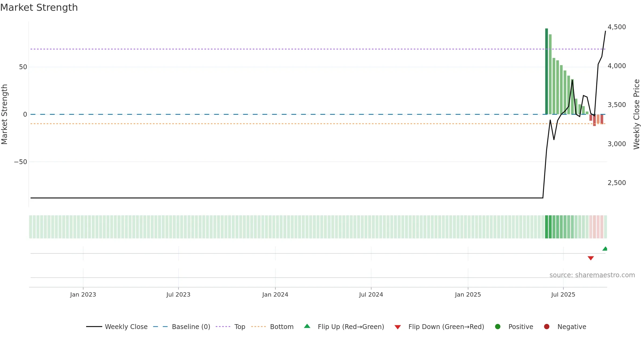The width and height of the screenshot is (644, 362).
Task: Click the Market Strength chart title
Action: [x=39, y=8]
